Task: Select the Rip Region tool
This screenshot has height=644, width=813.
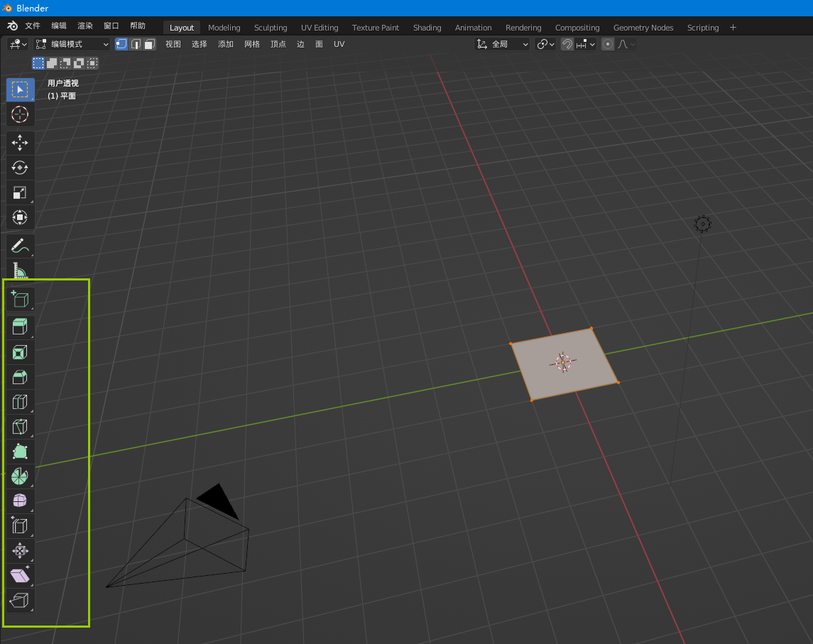Action: (x=20, y=601)
